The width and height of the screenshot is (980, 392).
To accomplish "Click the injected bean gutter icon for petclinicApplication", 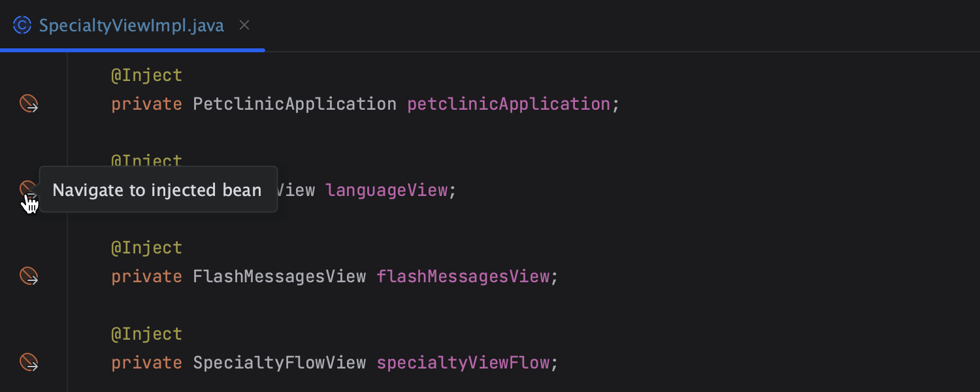I will coord(29,104).
